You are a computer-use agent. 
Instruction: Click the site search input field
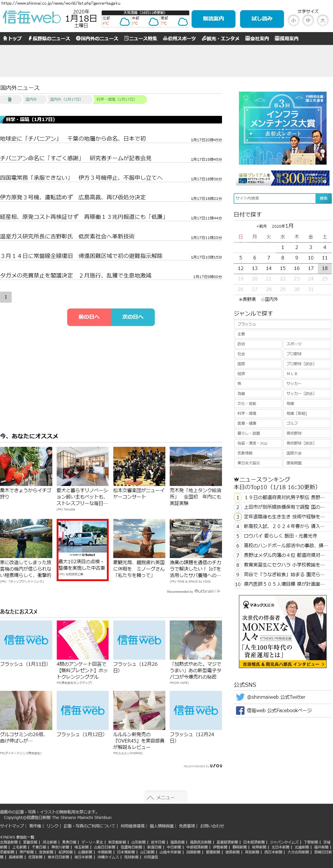[x=274, y=198]
